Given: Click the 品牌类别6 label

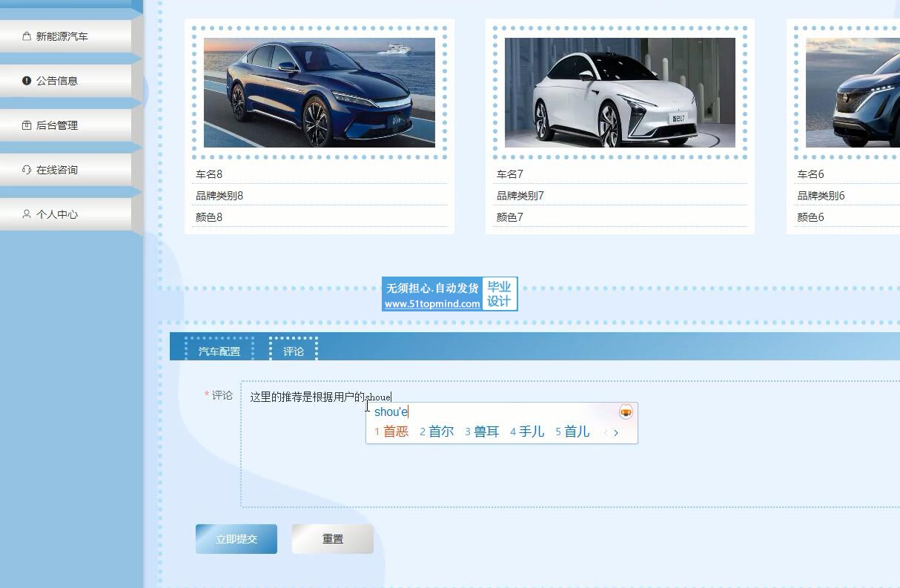Looking at the screenshot, I should [821, 196].
